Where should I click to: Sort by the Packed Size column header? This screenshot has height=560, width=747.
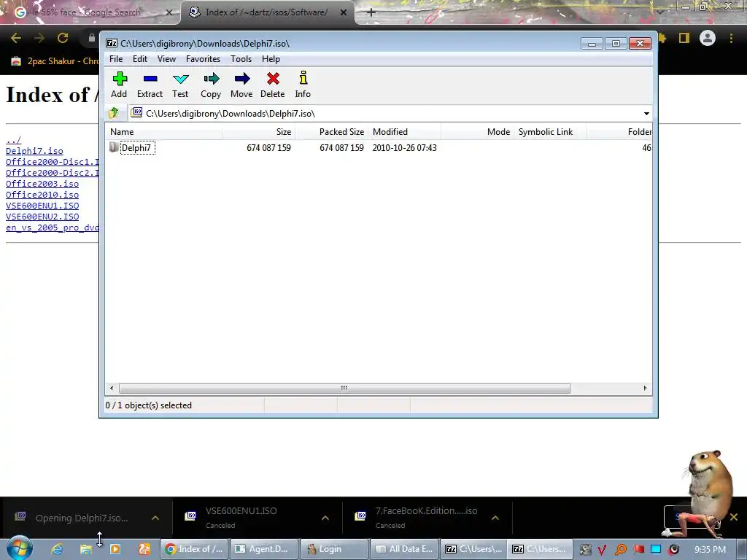point(332,132)
